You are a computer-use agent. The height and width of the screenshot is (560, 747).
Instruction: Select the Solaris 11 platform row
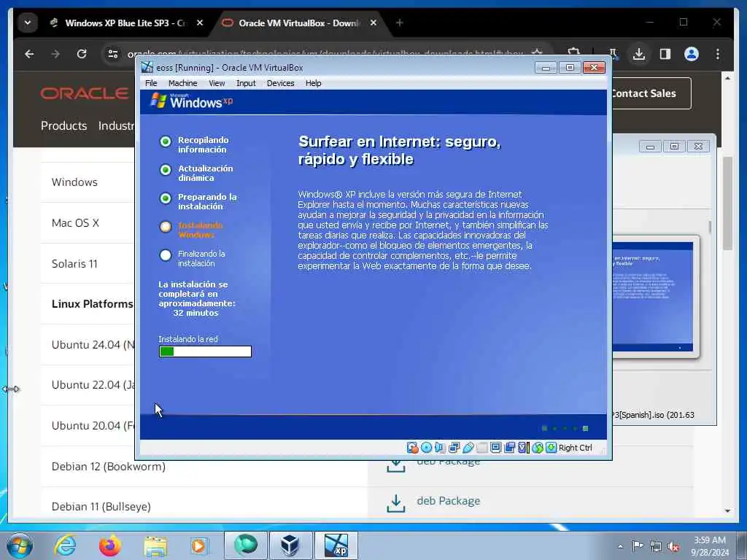pyautogui.click(x=88, y=264)
